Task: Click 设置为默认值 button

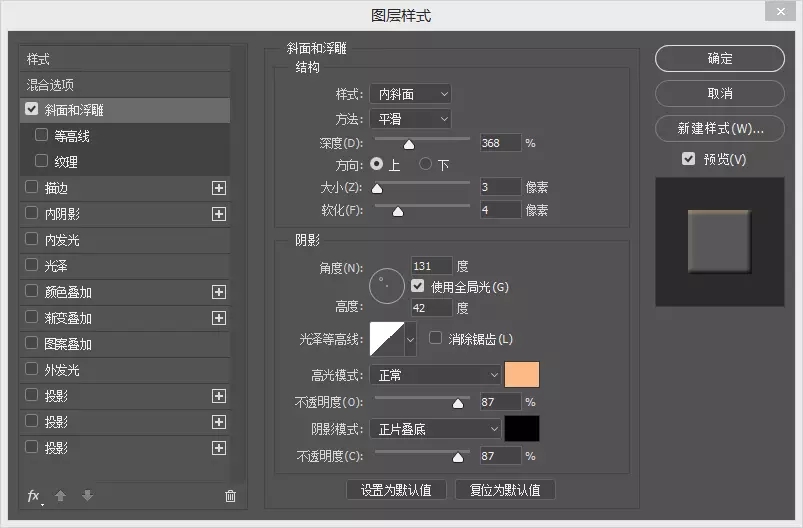Action: 396,490
